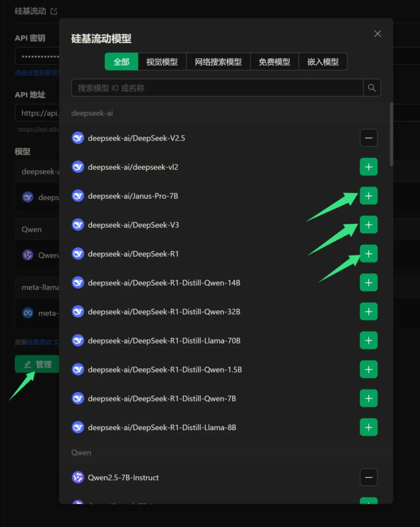Click the 管理 button in settings
This screenshot has height=527, width=420.
37,364
